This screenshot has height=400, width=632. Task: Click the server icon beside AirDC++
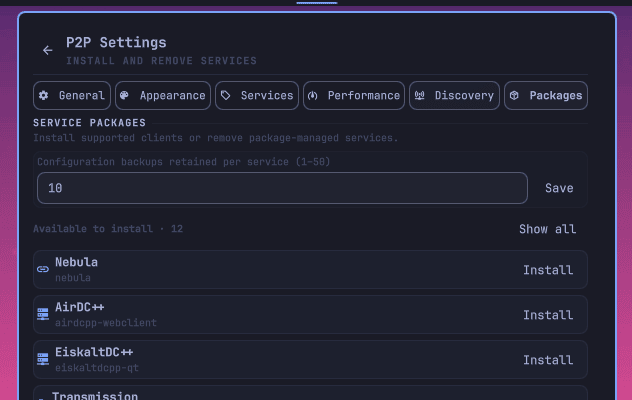[43, 314]
